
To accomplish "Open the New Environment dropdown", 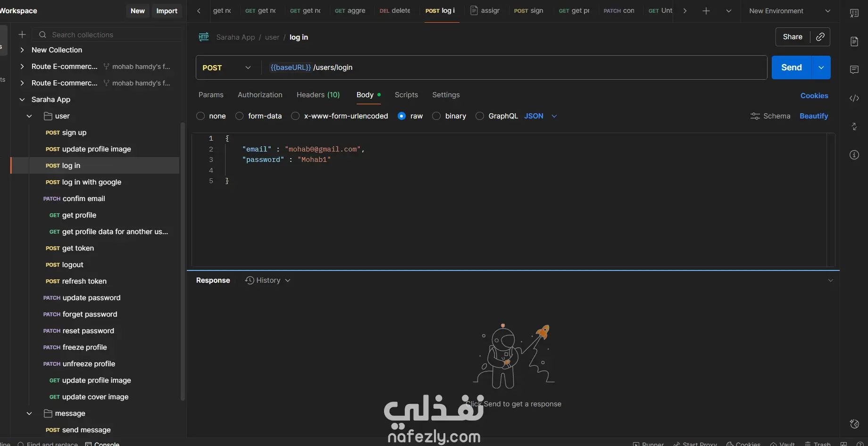I will pos(790,11).
